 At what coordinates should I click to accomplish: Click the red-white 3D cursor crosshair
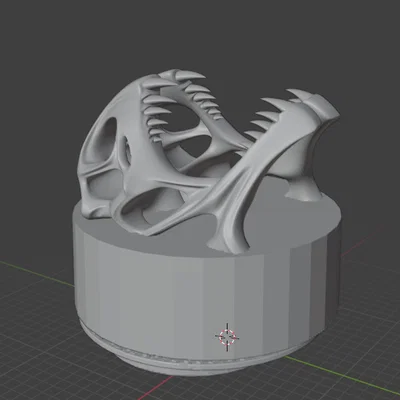pyautogui.click(x=227, y=337)
